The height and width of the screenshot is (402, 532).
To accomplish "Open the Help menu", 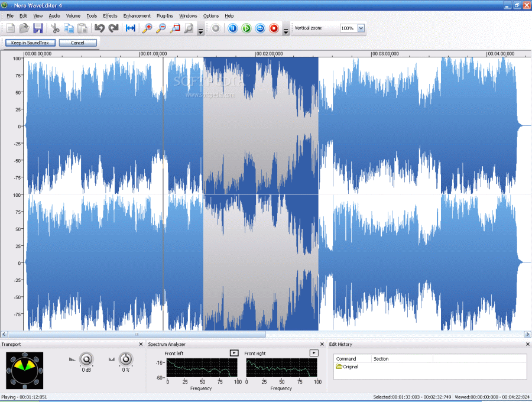I will pyautogui.click(x=229, y=16).
